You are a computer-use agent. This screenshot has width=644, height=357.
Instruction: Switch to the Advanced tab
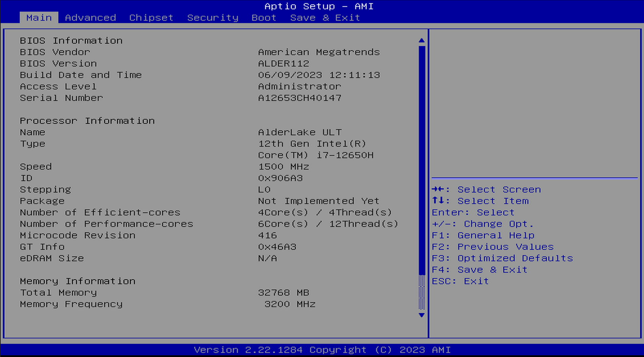[x=91, y=17]
